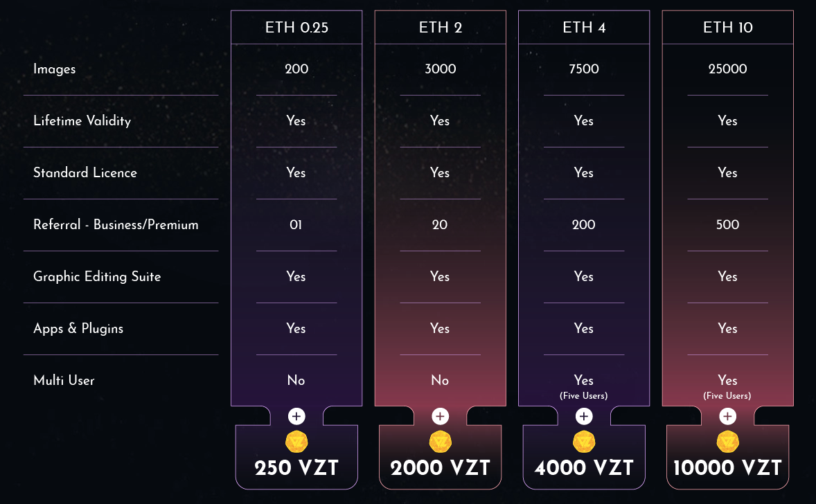The image size is (816, 504).
Task: Click the Referral - Business/Premium row label
Action: click(116, 224)
